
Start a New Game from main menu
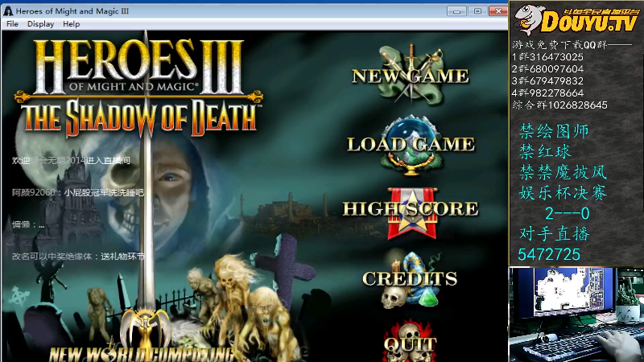(x=410, y=76)
